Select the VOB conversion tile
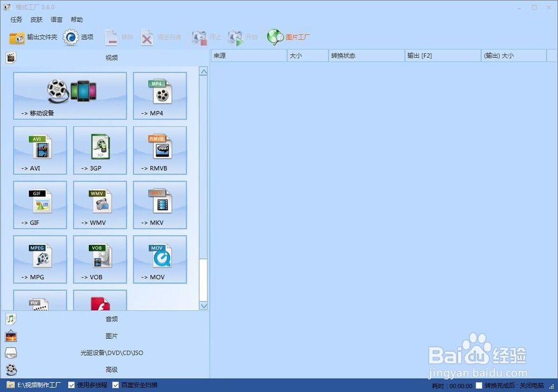The image size is (558, 392). tap(100, 259)
